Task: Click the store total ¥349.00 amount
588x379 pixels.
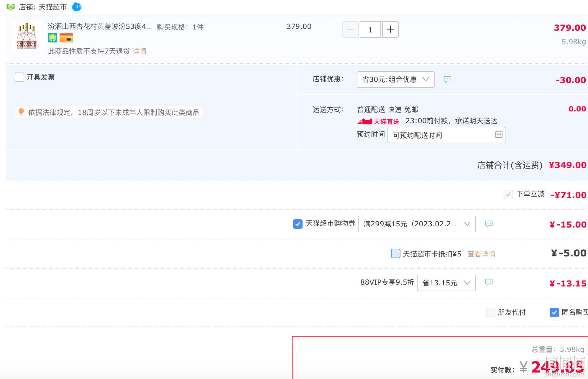Action: click(568, 165)
